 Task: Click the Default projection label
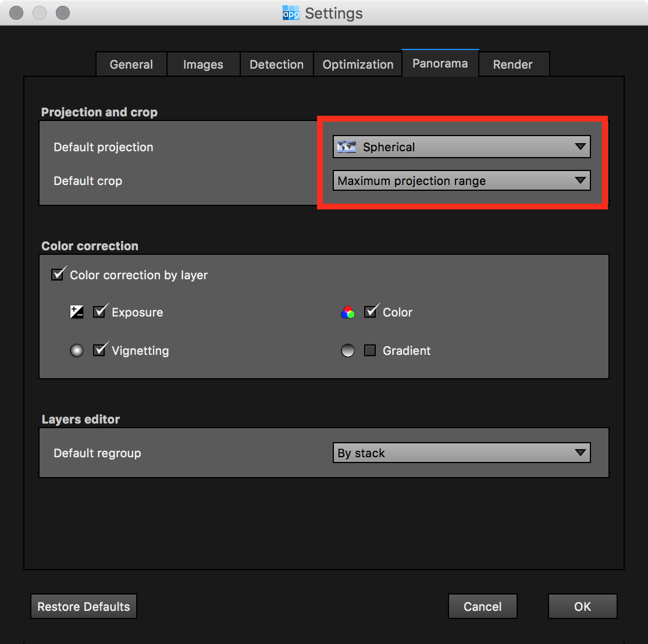coord(104,147)
